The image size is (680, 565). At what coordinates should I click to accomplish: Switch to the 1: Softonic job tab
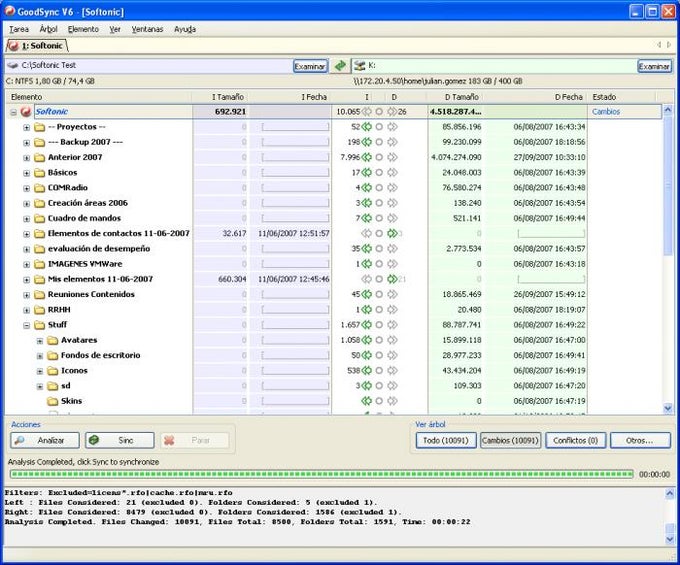36,46
